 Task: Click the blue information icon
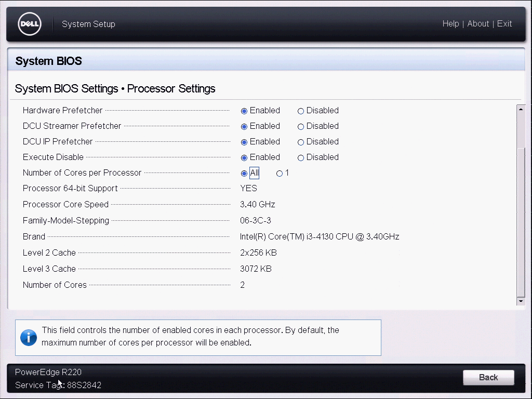point(29,338)
